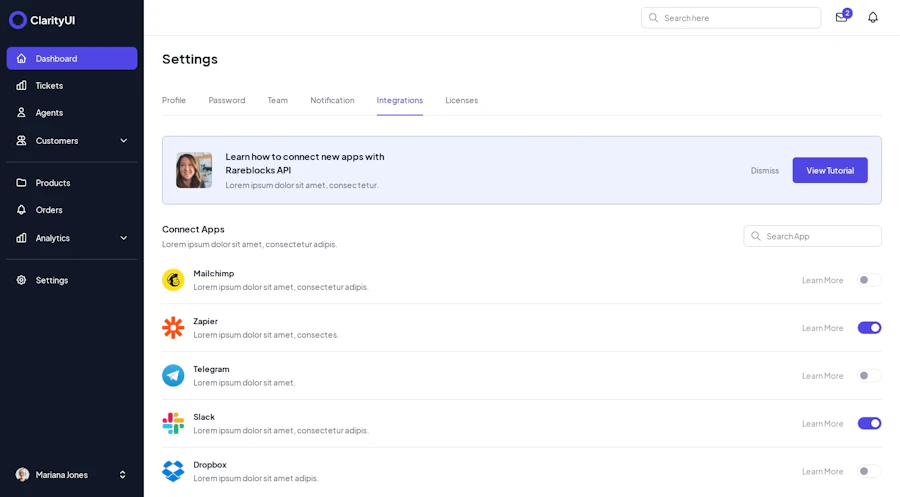The height and width of the screenshot is (497, 900).
Task: Click the Settings gear icon in sidebar
Action: coord(21,280)
